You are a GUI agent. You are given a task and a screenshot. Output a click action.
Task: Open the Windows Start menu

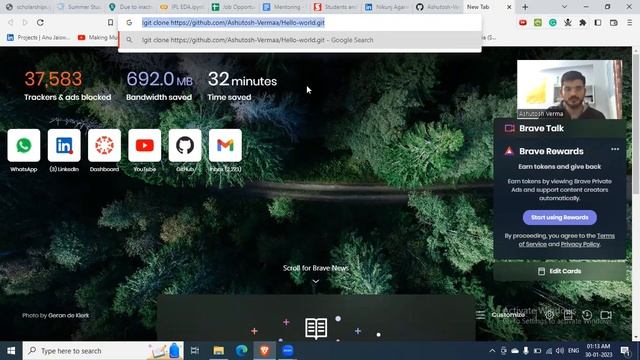point(11,351)
